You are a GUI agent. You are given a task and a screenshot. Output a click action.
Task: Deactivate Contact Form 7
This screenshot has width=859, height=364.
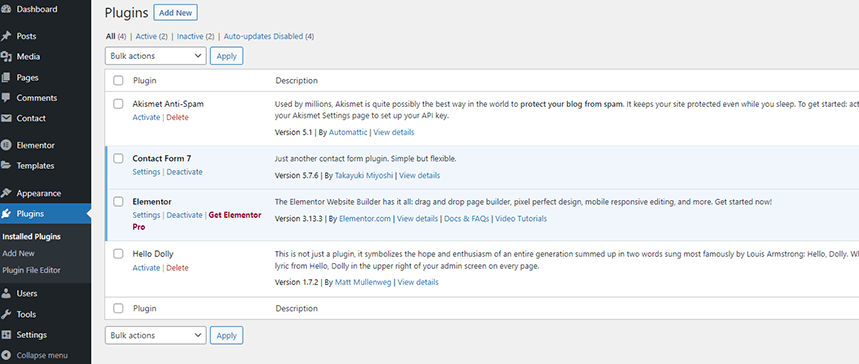[x=185, y=172]
